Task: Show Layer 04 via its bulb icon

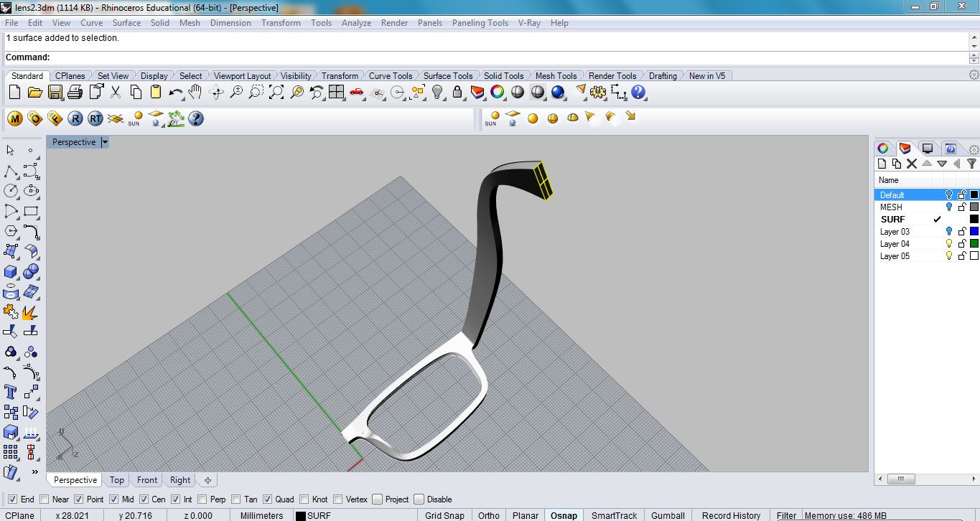Action: 948,244
